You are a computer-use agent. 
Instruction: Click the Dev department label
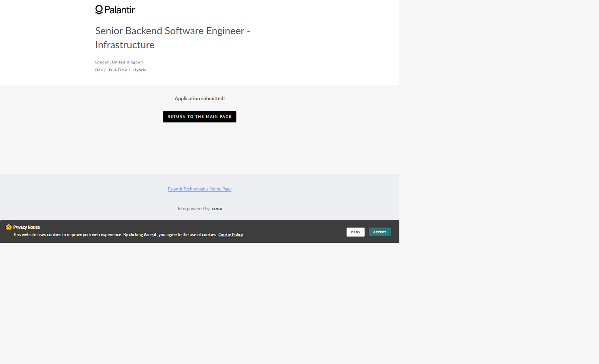pyautogui.click(x=99, y=70)
